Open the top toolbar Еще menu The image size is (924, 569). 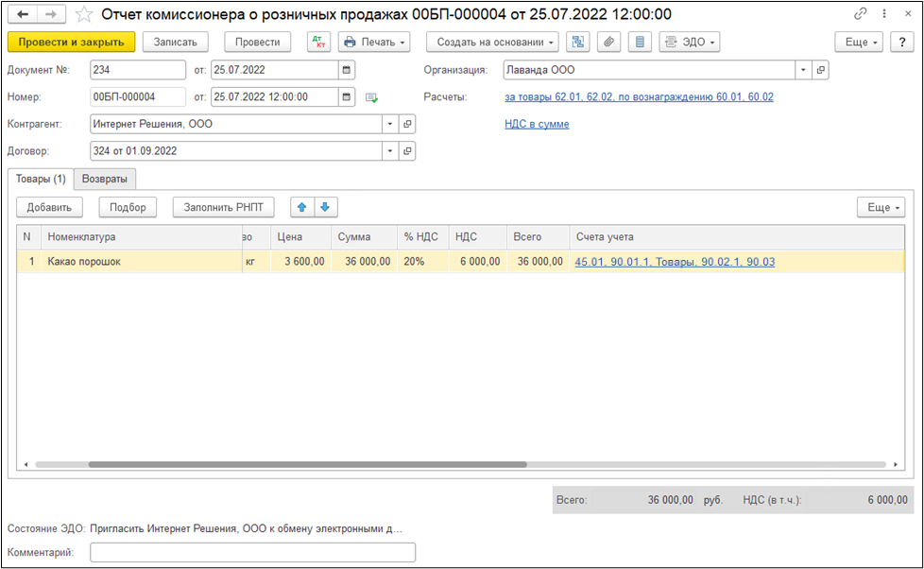point(859,42)
